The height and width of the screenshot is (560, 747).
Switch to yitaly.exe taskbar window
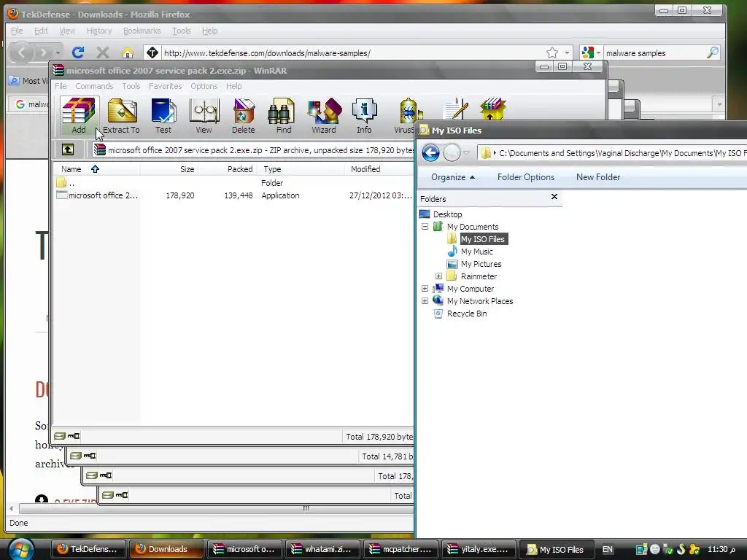pos(479,549)
